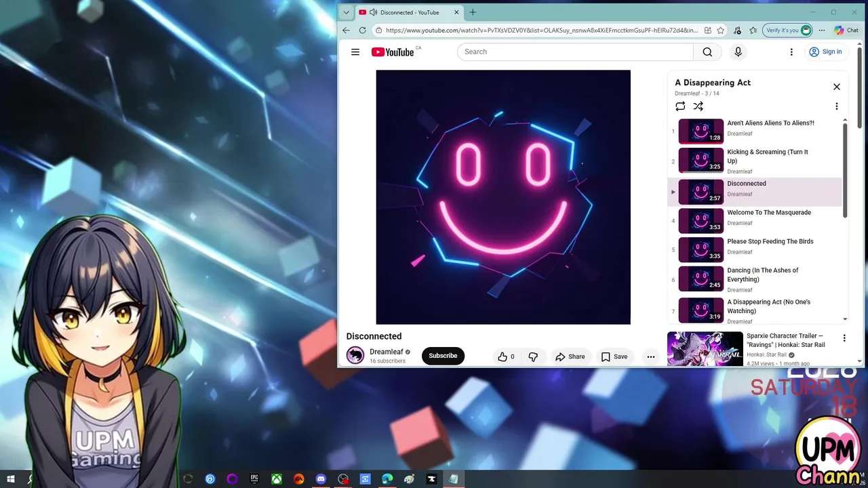The width and height of the screenshot is (868, 488).
Task: Click the neon smiley video player
Action: [x=503, y=197]
